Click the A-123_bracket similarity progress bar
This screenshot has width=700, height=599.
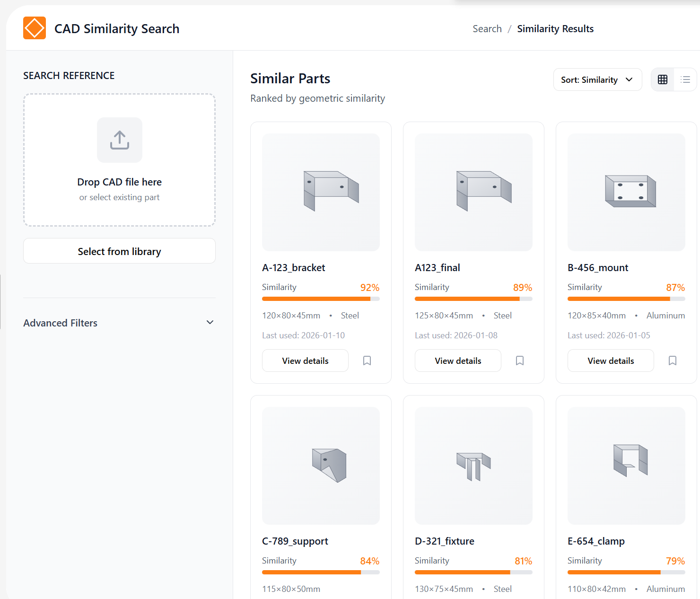click(x=321, y=299)
